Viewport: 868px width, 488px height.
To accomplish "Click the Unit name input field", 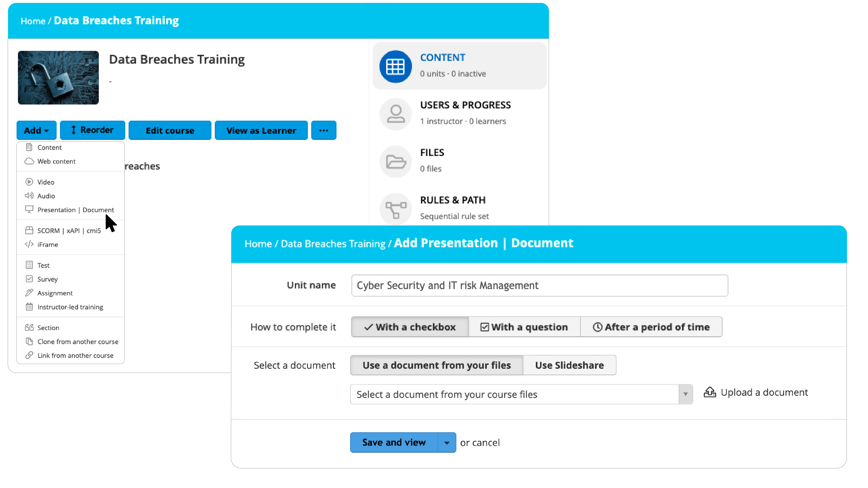I will (x=539, y=285).
